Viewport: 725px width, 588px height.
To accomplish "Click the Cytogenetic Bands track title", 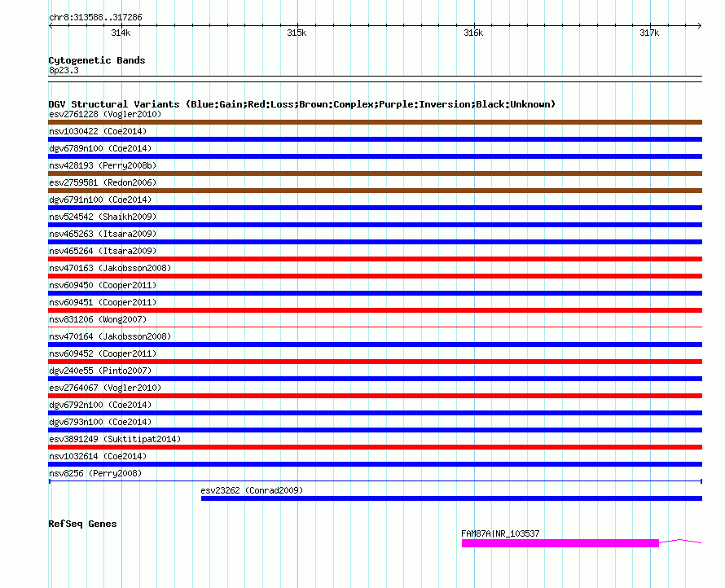I will tap(97, 60).
